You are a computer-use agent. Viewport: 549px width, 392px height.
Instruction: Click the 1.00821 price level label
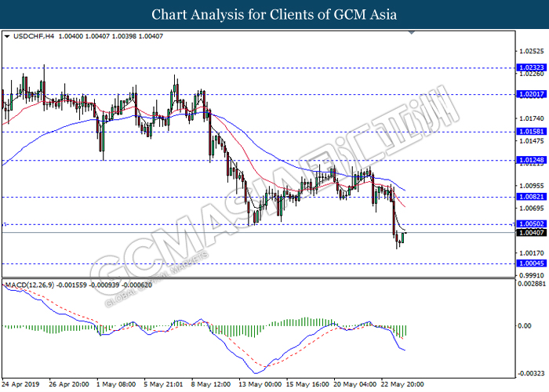[x=532, y=197]
